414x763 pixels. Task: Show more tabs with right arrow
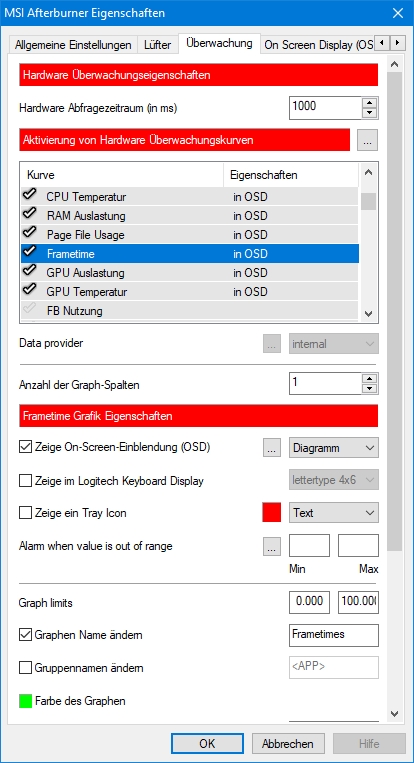[x=397, y=43]
